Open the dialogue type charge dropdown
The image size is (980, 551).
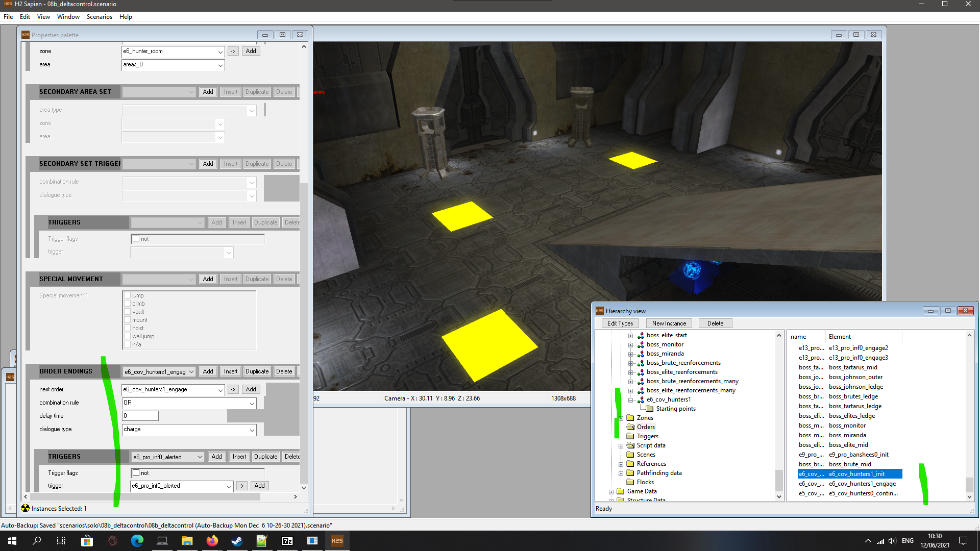(252, 430)
